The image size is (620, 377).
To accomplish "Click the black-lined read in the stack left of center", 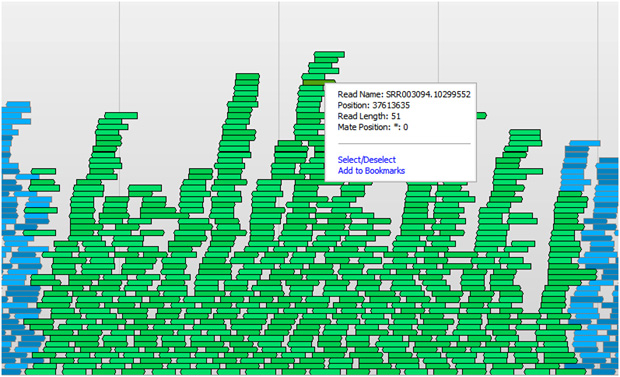I will [234, 152].
